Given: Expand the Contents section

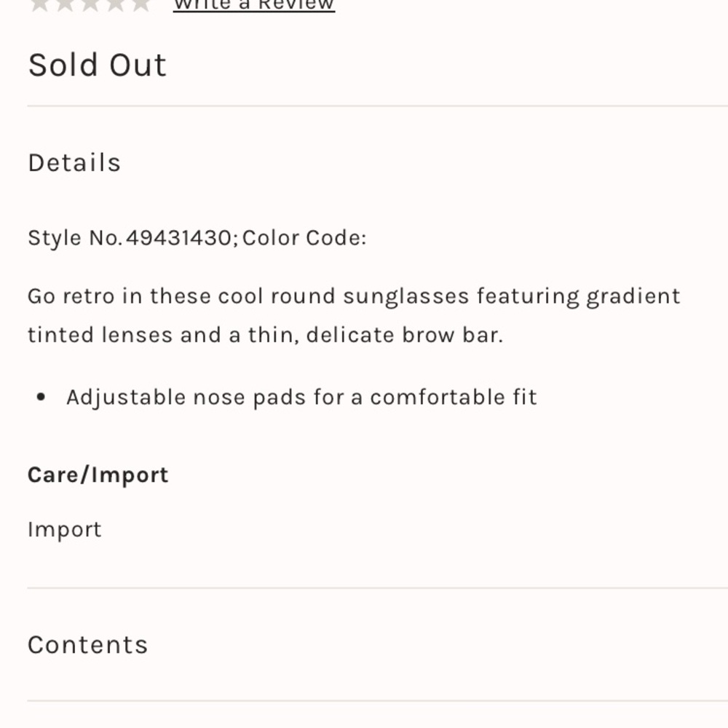Looking at the screenshot, I should point(88,645).
